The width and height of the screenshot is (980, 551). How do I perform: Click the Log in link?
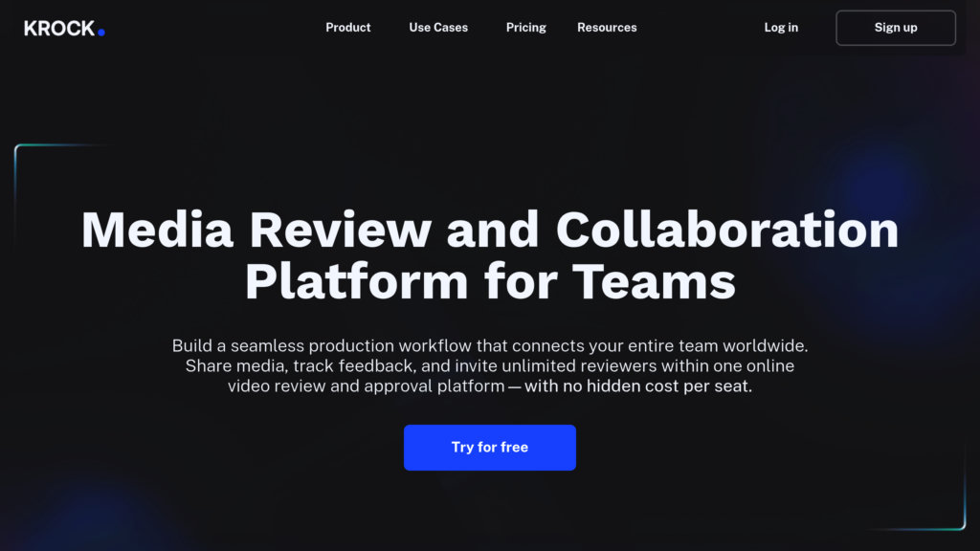click(780, 28)
